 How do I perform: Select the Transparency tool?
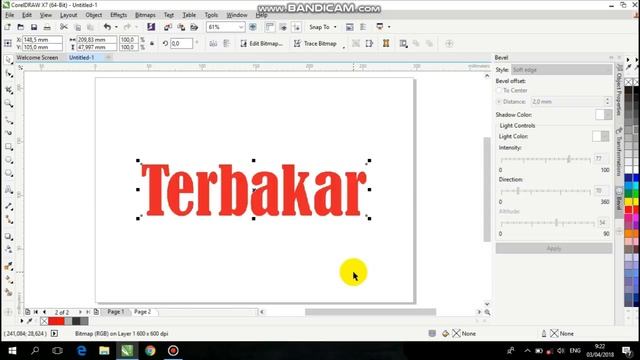click(9, 249)
